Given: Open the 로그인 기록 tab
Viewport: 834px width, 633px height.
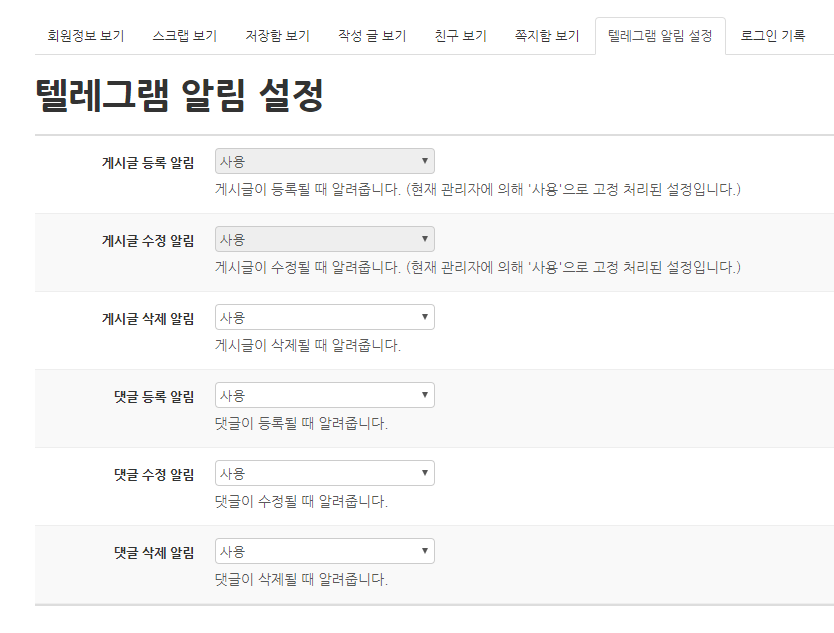Looking at the screenshot, I should [x=773, y=36].
